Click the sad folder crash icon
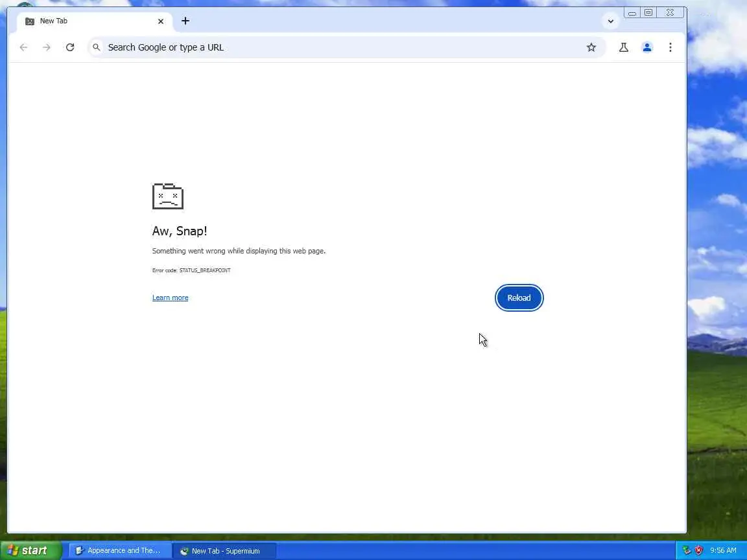This screenshot has height=560, width=747. coord(168,196)
